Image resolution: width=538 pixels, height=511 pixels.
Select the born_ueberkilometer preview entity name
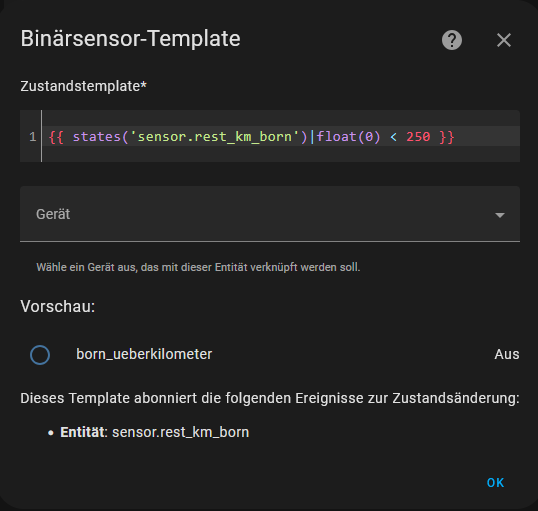144,354
